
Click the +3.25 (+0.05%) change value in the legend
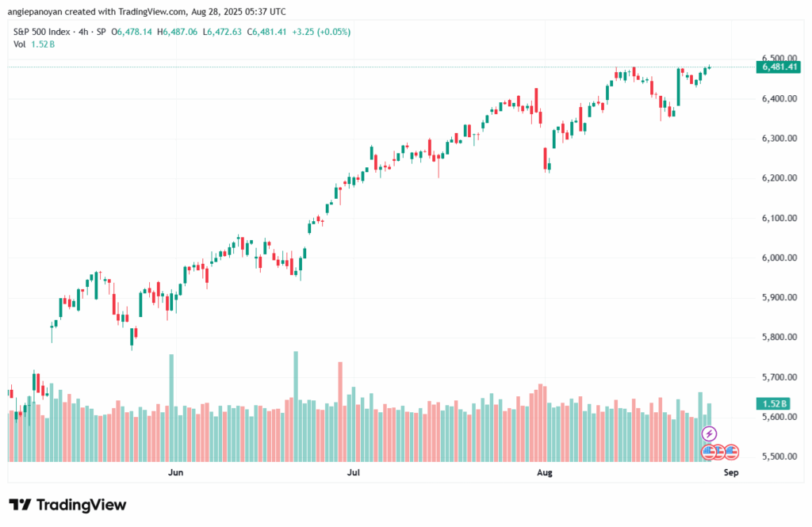(x=321, y=32)
